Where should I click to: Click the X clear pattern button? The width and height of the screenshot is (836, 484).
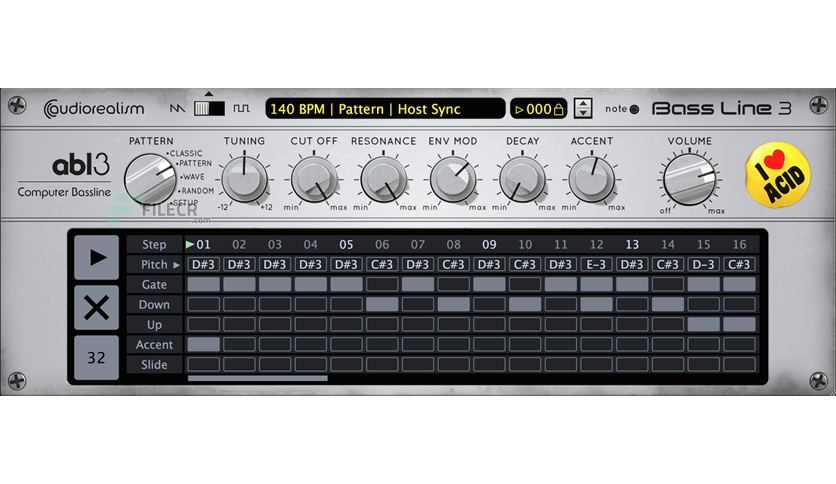(x=97, y=308)
